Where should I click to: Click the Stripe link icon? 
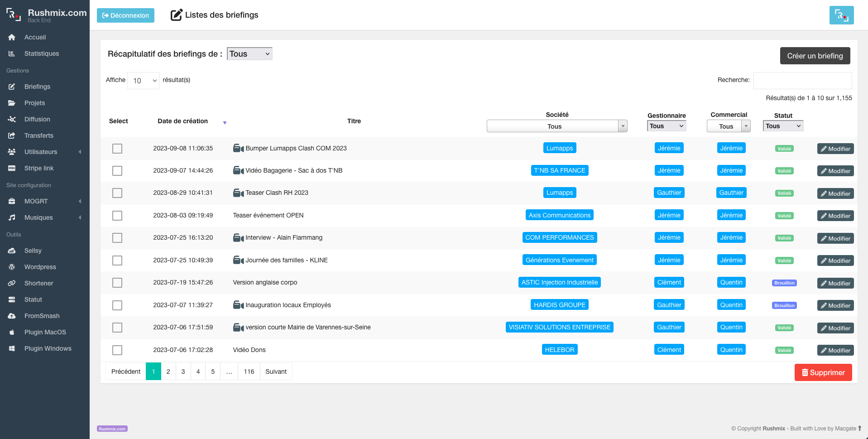pyautogui.click(x=12, y=168)
